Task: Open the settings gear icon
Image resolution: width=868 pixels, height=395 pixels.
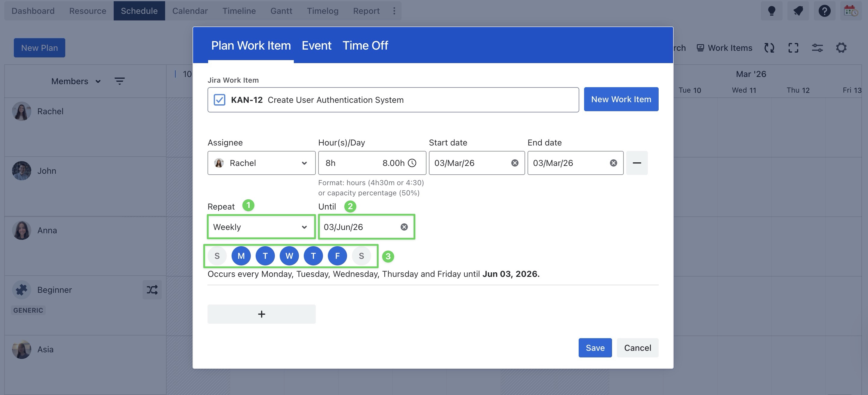Action: [x=841, y=48]
